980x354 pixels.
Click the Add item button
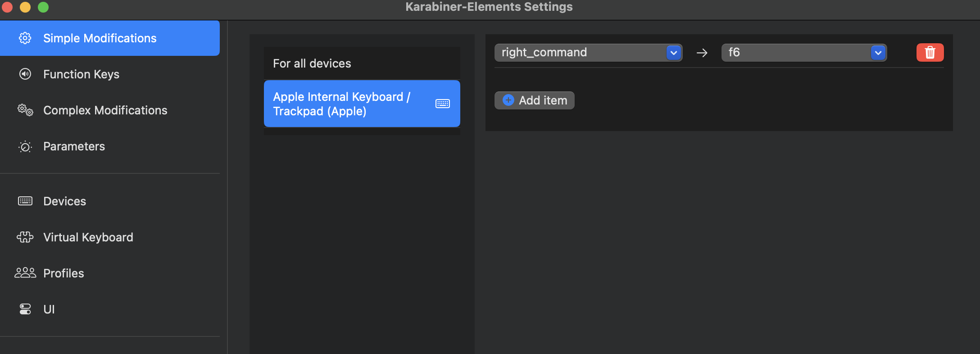(535, 100)
